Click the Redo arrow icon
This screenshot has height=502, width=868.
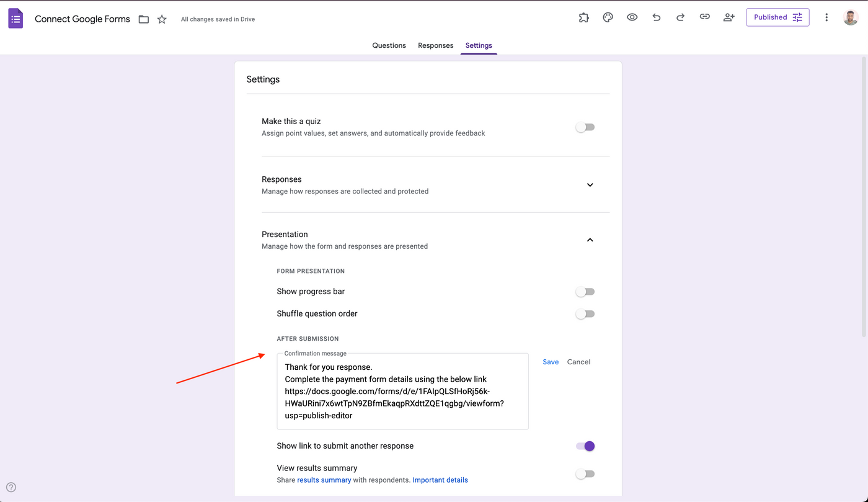680,17
